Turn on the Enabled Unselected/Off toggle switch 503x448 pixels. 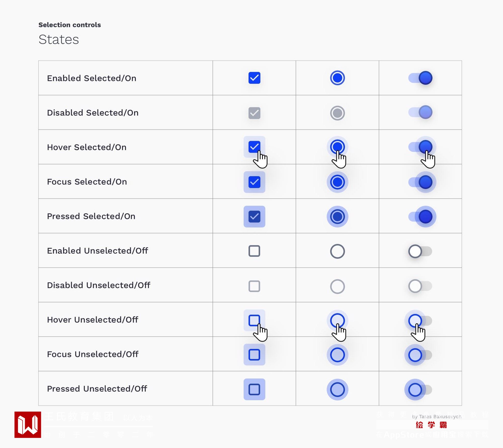pyautogui.click(x=420, y=251)
